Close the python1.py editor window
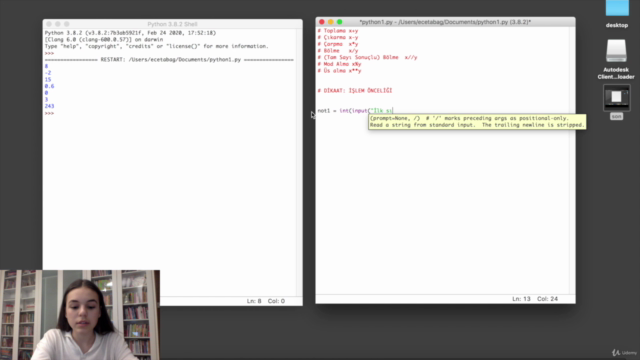Image resolution: width=640 pixels, height=360 pixels. [x=322, y=22]
